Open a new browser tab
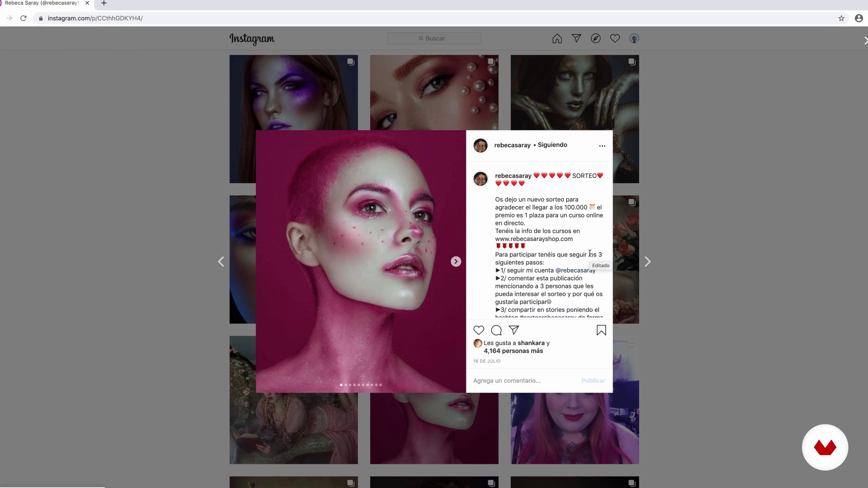868x488 pixels. click(x=104, y=3)
